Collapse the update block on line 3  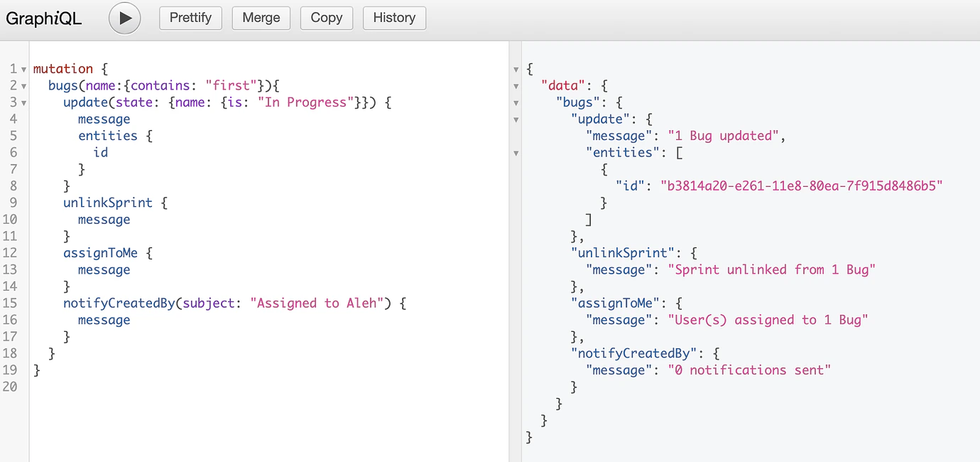[24, 103]
